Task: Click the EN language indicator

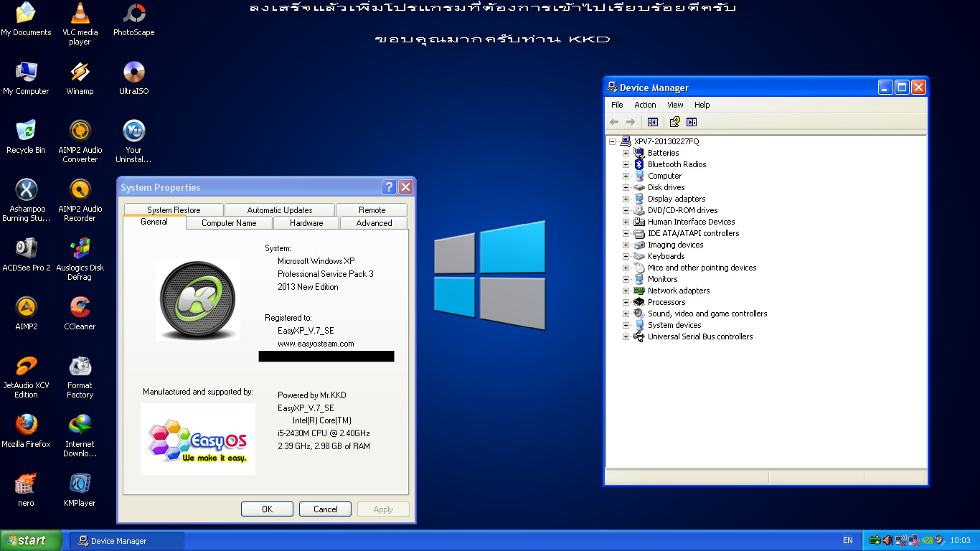Action: click(x=848, y=541)
